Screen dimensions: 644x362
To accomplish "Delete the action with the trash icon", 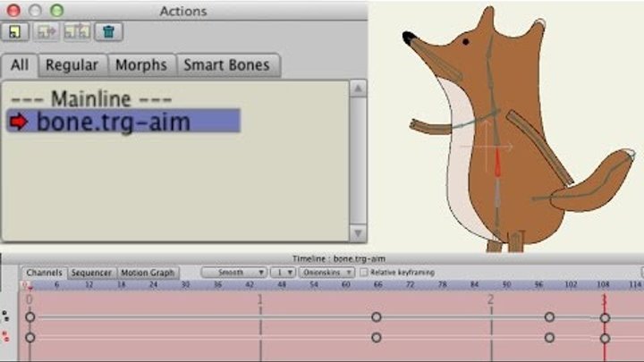I will point(108,33).
